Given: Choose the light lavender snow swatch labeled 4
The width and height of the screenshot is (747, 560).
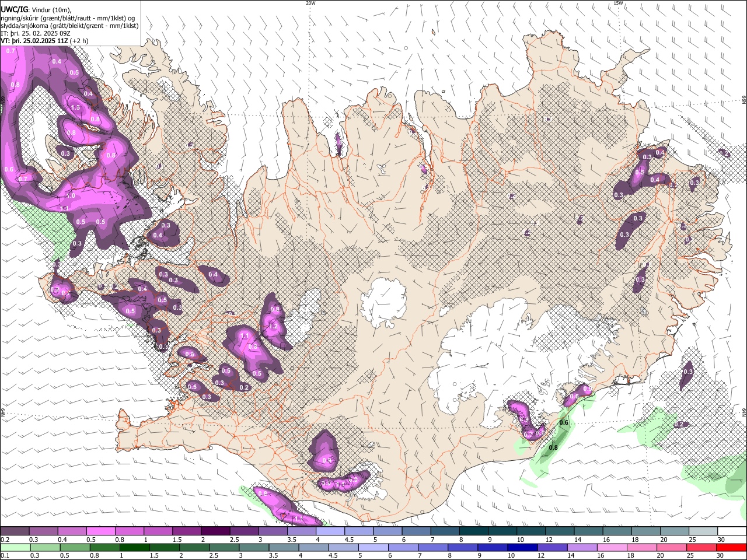Looking at the screenshot, I should [x=330, y=531].
